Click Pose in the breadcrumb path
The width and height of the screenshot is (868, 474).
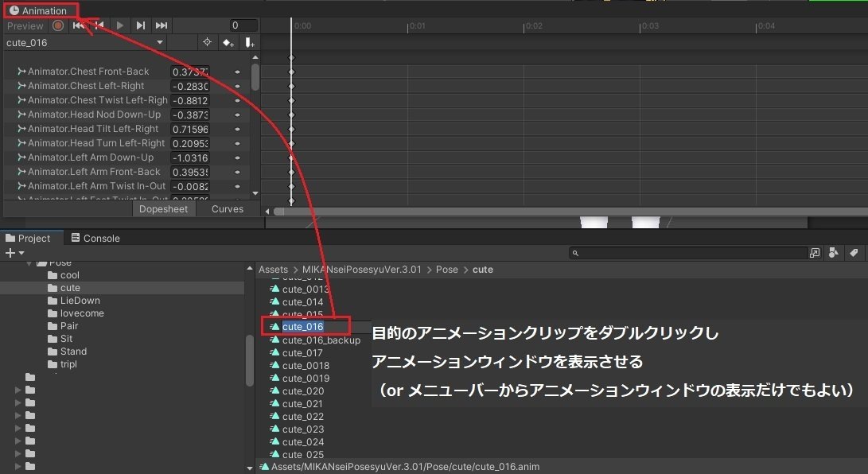point(447,270)
